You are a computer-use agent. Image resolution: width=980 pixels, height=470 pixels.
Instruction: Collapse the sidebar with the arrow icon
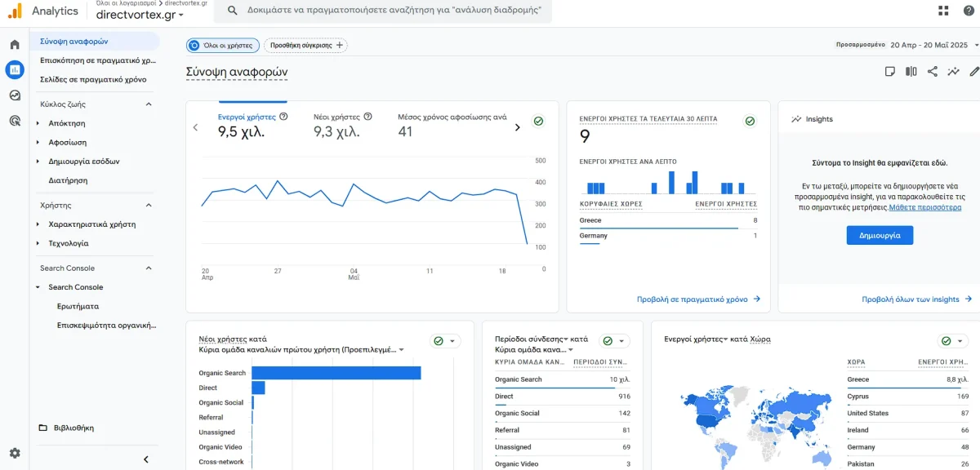146,459
